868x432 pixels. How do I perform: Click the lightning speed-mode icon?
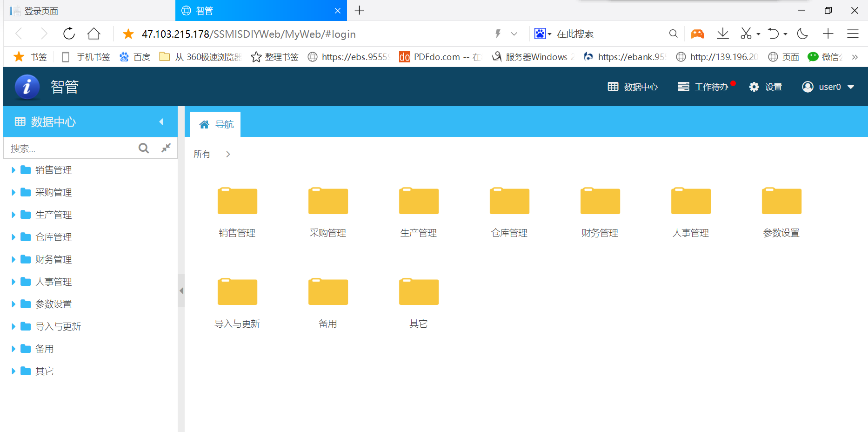(x=498, y=34)
